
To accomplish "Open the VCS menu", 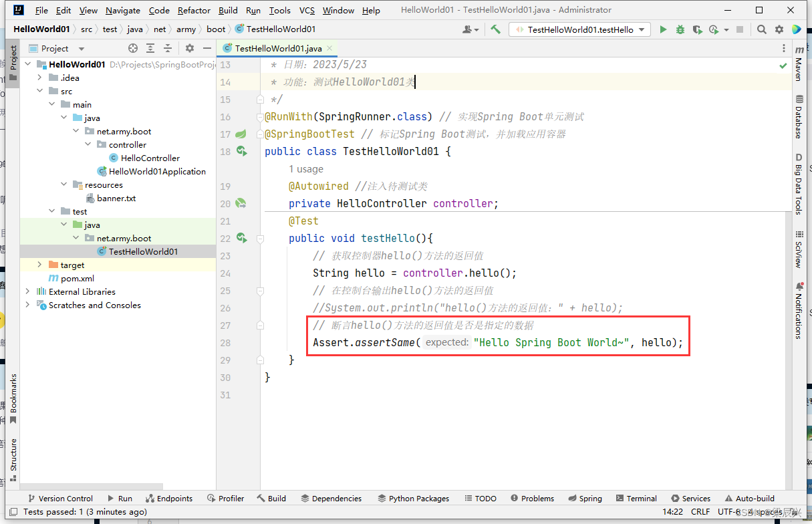I will (x=307, y=10).
